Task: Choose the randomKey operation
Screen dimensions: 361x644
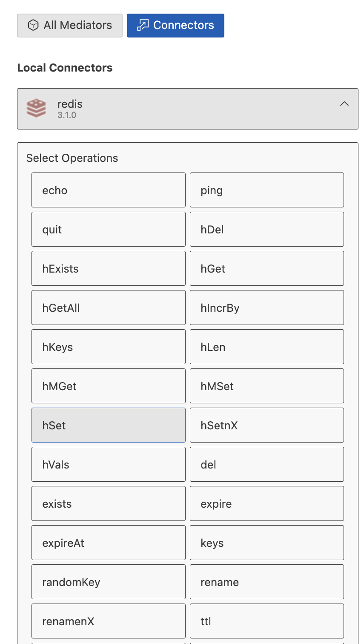Action: [x=109, y=582]
